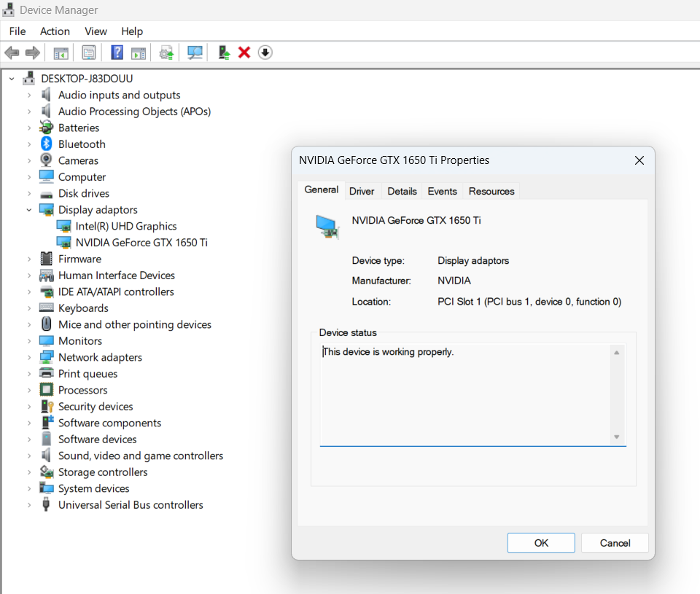
Task: Click Show/Hide Console Tree toolbar icon
Action: pyautogui.click(x=61, y=53)
